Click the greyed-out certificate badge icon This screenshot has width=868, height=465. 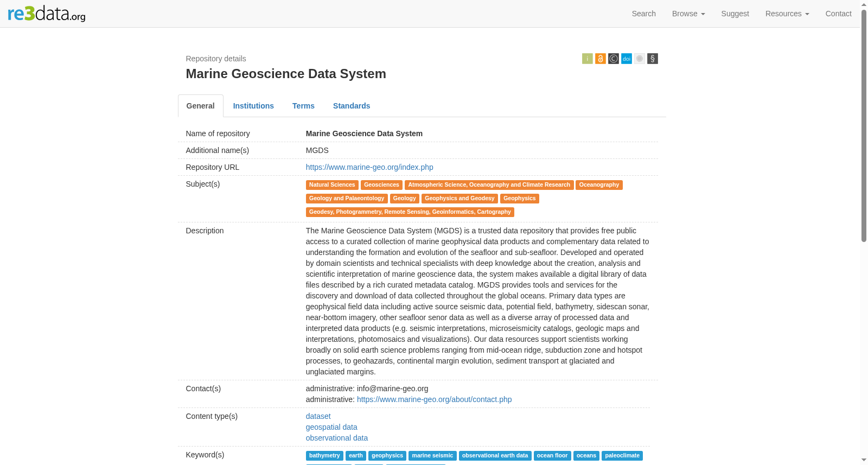[640, 59]
